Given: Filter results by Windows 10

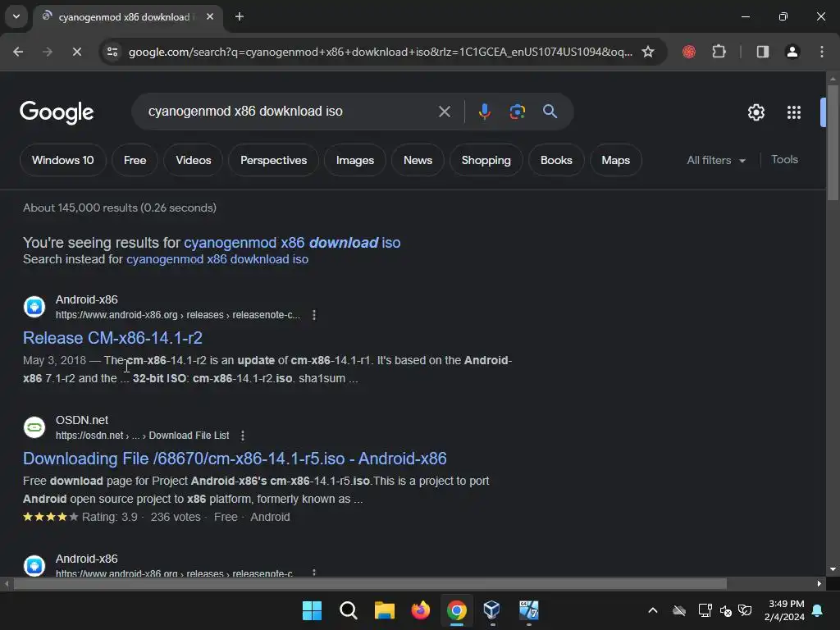Looking at the screenshot, I should (x=62, y=160).
